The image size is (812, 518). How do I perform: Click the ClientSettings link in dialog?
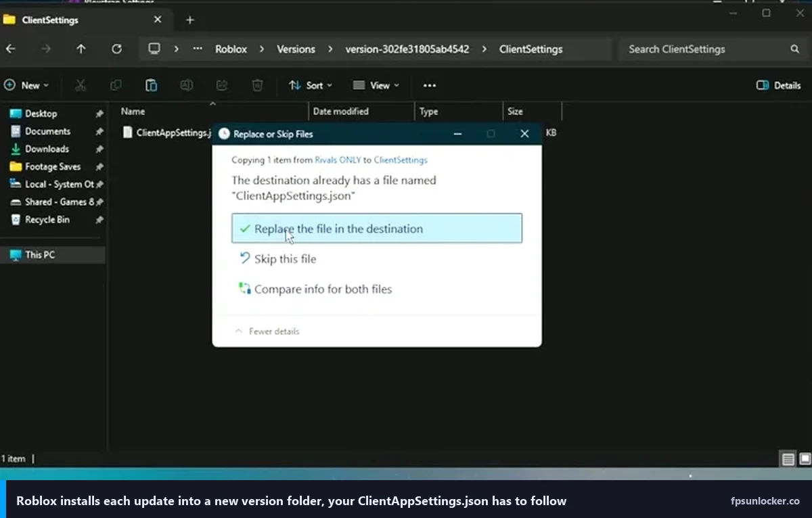pyautogui.click(x=401, y=160)
